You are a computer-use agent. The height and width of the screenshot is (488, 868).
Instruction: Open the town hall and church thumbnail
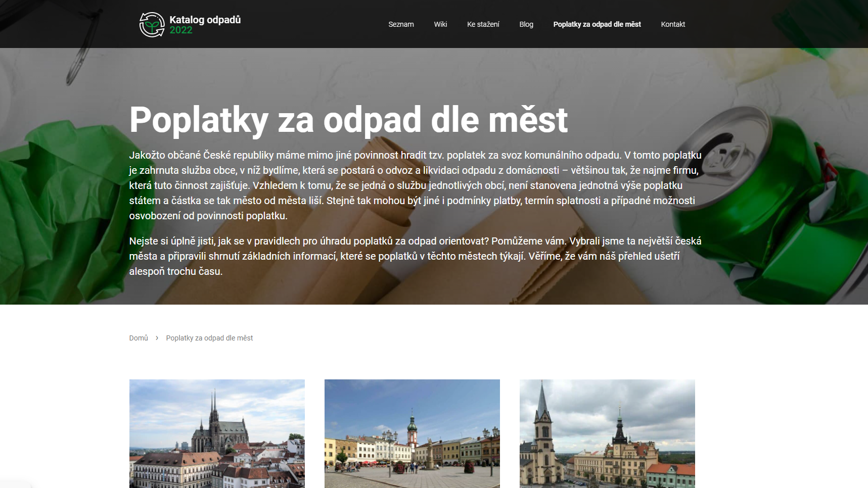(607, 433)
